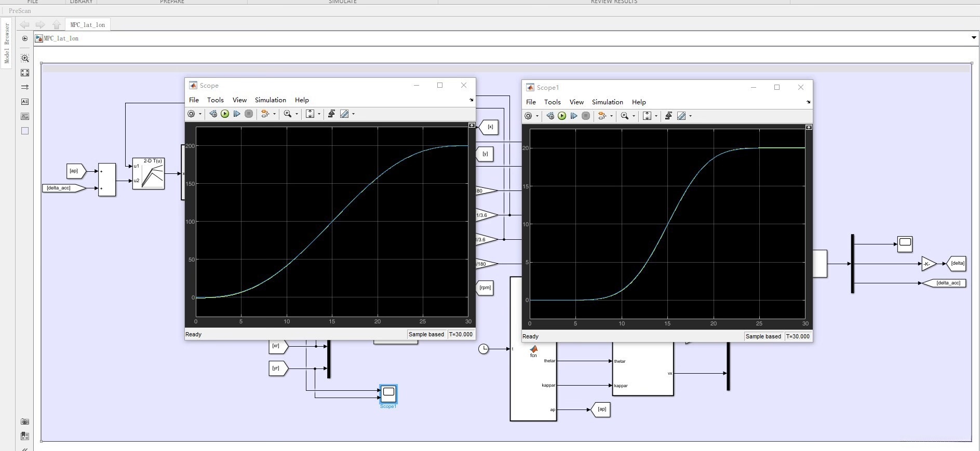Click Annotation text icon in left palette
Viewport: 980px width, 451px height.
coord(25,102)
